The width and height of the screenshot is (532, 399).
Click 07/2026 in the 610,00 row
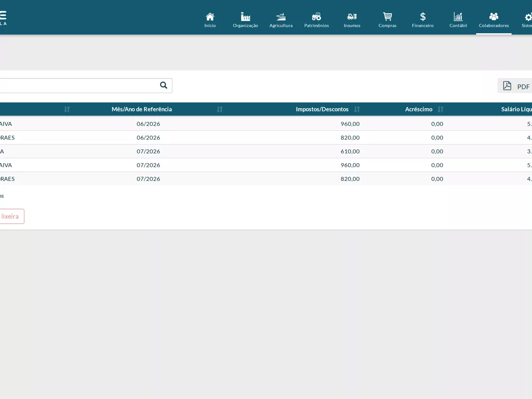149,151
